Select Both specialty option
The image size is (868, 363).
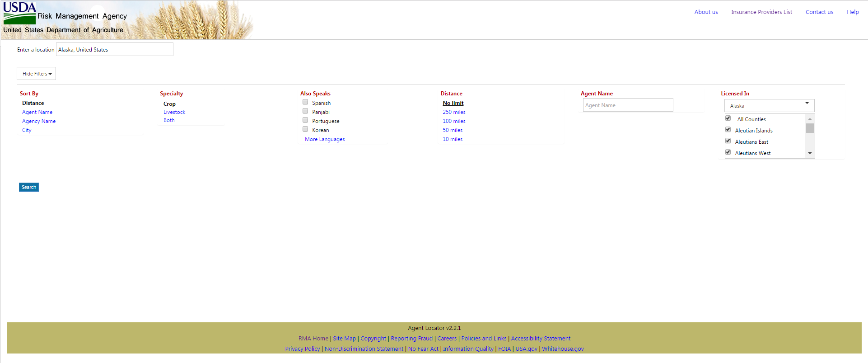(169, 120)
